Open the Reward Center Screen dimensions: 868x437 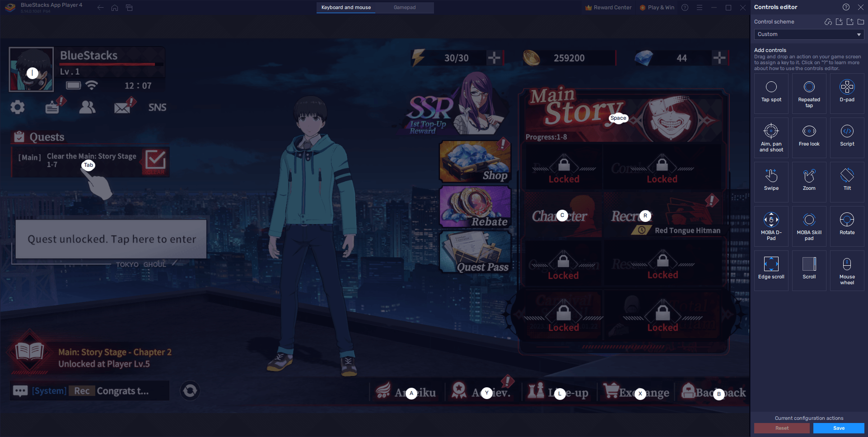coord(608,8)
